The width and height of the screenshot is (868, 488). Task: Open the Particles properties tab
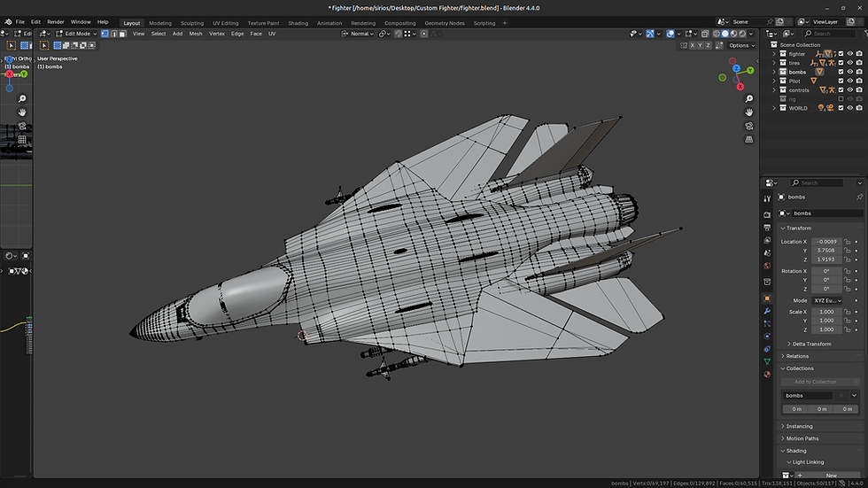click(x=767, y=323)
